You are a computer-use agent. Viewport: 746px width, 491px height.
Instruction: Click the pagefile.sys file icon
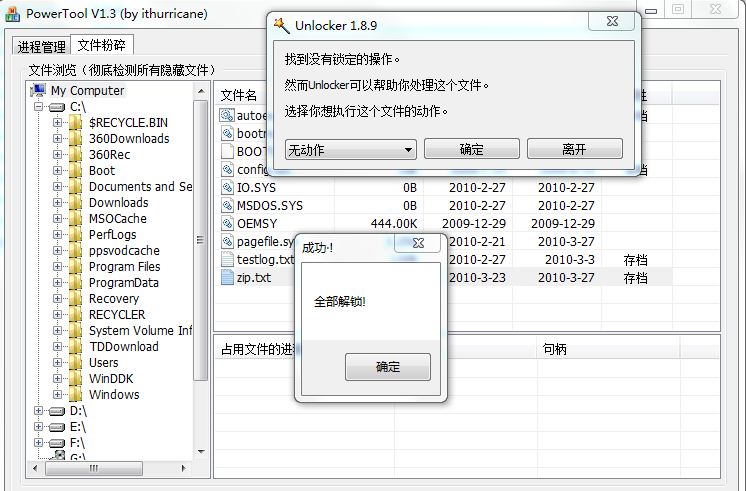tap(227, 241)
